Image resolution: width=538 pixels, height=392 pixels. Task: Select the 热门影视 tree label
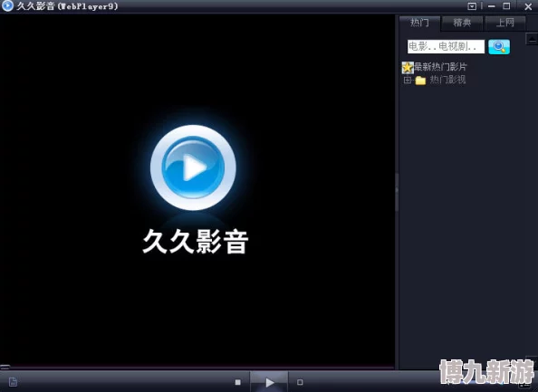(447, 80)
